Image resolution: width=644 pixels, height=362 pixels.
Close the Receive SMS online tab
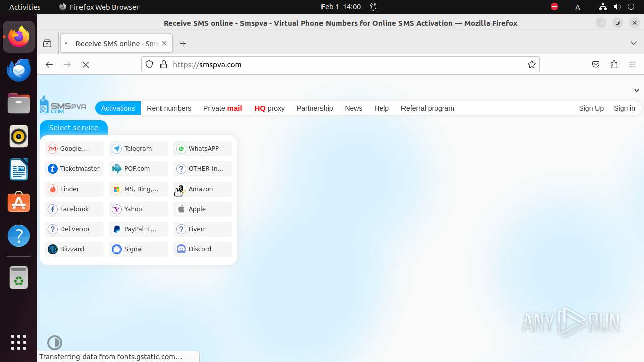coord(164,44)
